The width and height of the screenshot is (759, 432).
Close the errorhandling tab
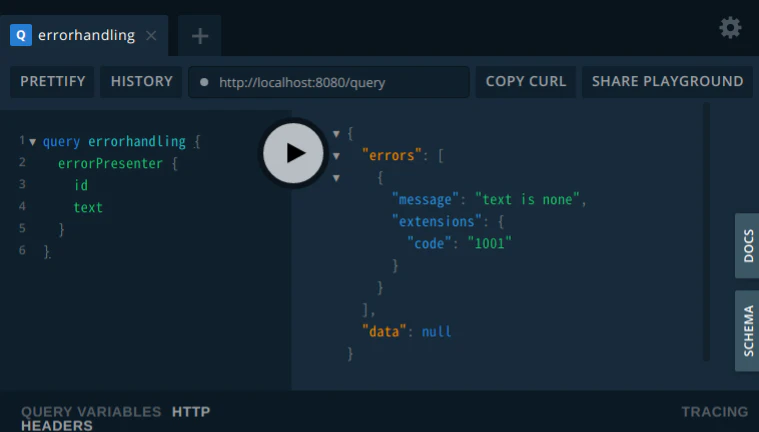click(151, 35)
